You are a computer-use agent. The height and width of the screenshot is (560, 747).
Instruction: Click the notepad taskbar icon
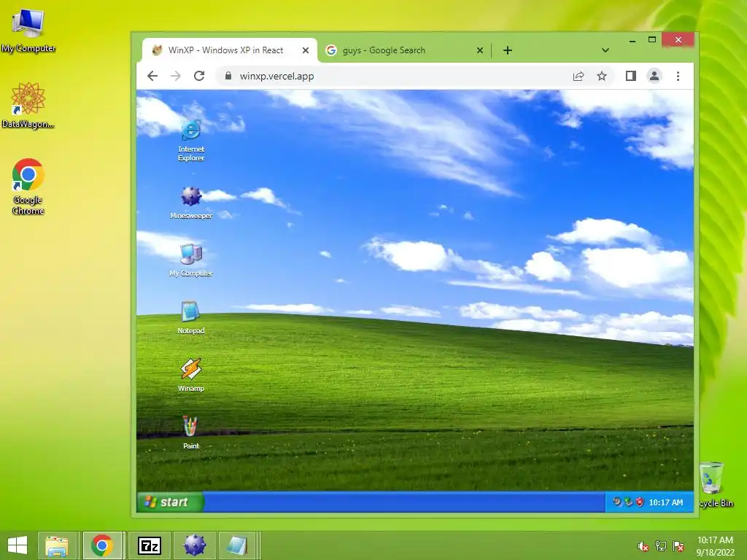pos(238,545)
